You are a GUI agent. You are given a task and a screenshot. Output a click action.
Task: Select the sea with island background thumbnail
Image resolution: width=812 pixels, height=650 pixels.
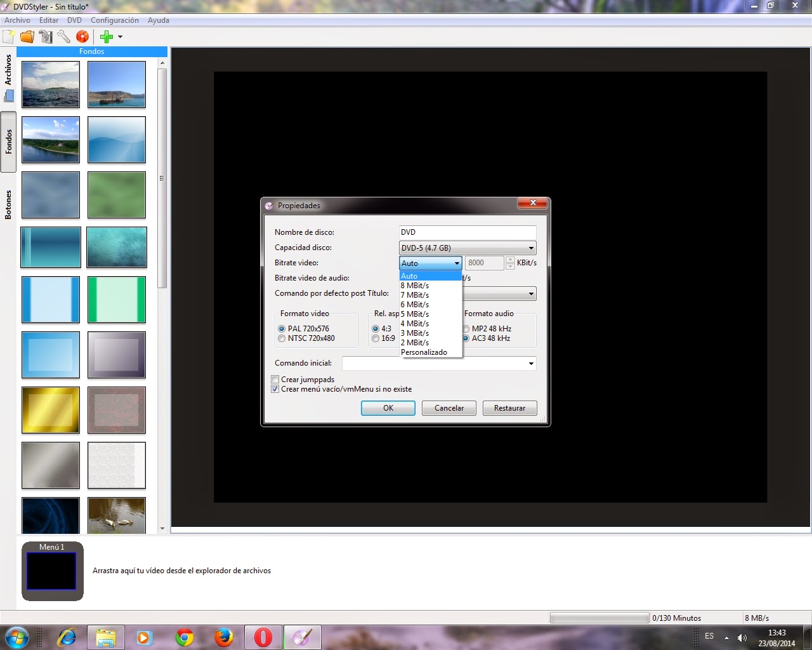(51, 84)
